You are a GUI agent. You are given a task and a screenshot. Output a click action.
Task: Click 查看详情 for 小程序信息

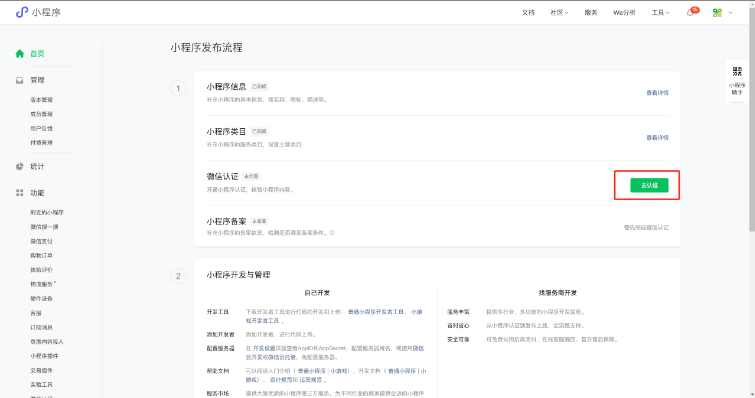657,92
